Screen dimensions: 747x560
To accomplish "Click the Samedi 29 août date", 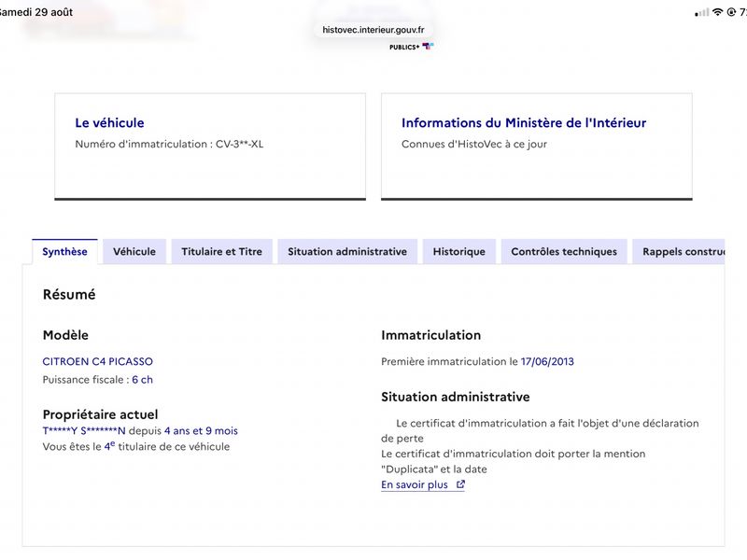I will coord(36,12).
